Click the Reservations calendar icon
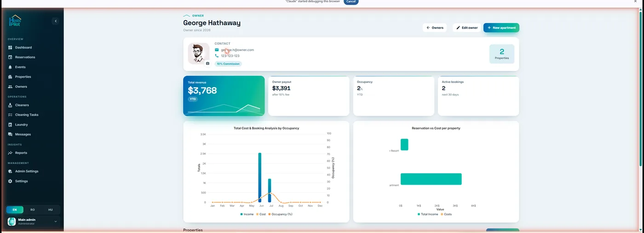The width and height of the screenshot is (644, 233). click(10, 57)
